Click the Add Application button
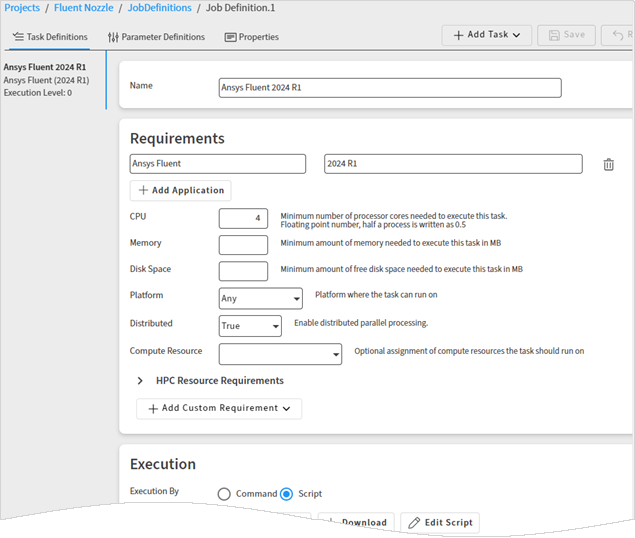Screen dimensions: 635x538 [x=181, y=190]
